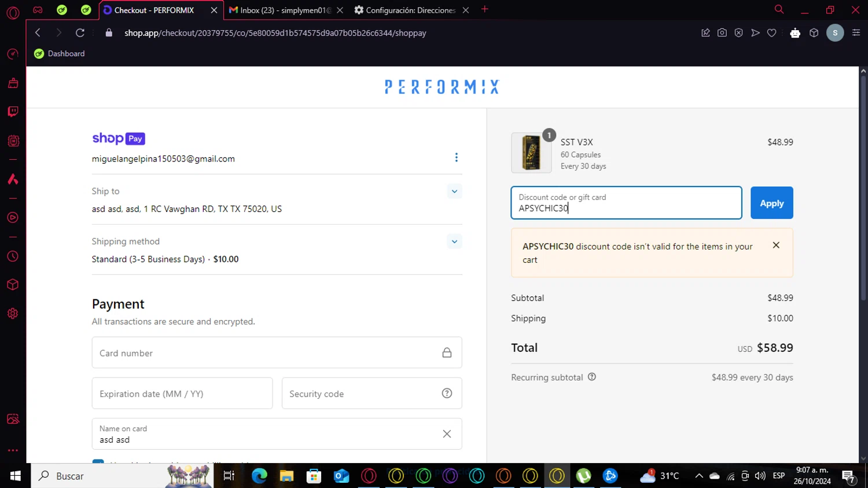This screenshot has height=488, width=868.
Task: Open the Twitch sidebar panel
Action: [x=13, y=112]
